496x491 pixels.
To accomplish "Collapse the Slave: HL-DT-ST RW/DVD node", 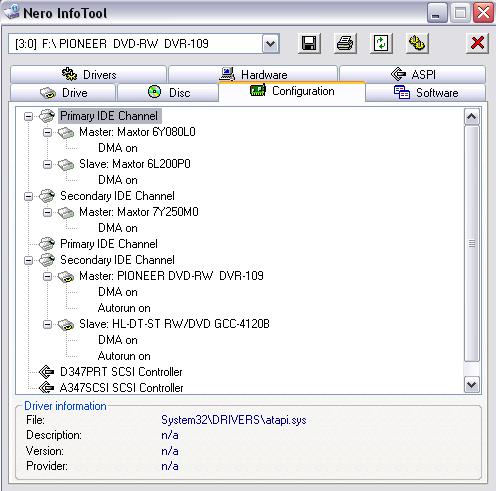I will coord(48,324).
